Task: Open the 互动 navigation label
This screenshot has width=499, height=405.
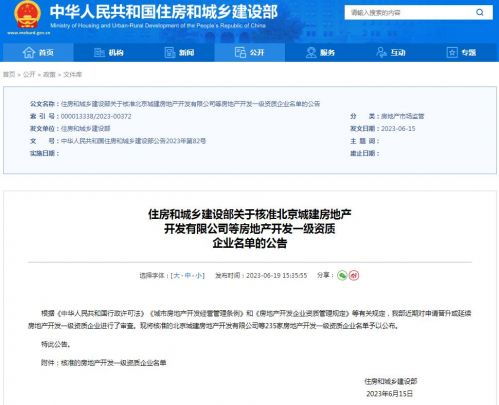Action: click(398, 52)
